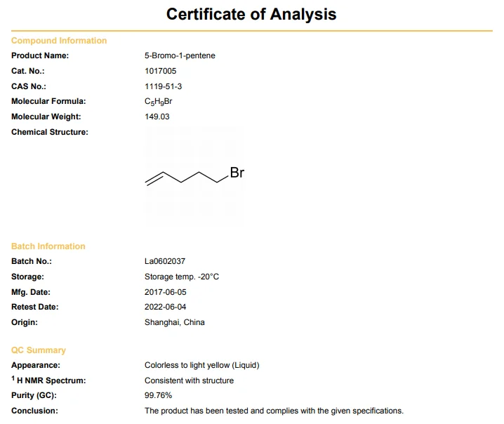The image size is (504, 424).
Task: Click the retest date 2022-06-04
Action: pyautogui.click(x=166, y=307)
